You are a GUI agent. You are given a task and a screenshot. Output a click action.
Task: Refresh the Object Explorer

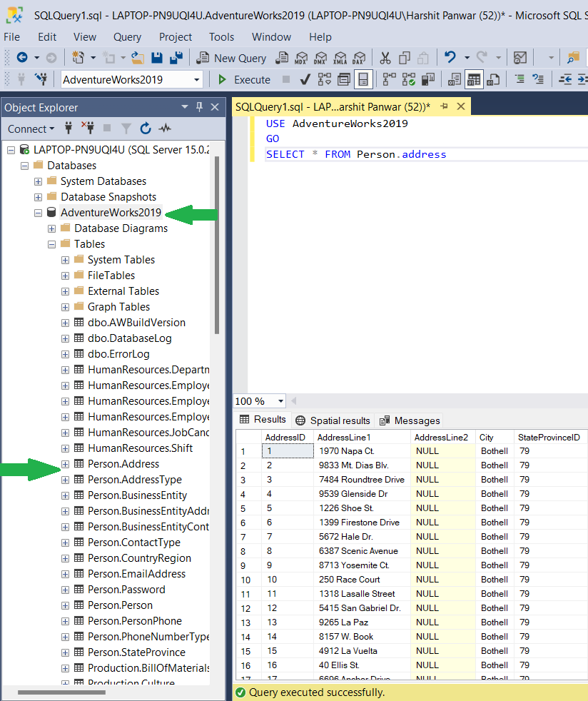(146, 128)
